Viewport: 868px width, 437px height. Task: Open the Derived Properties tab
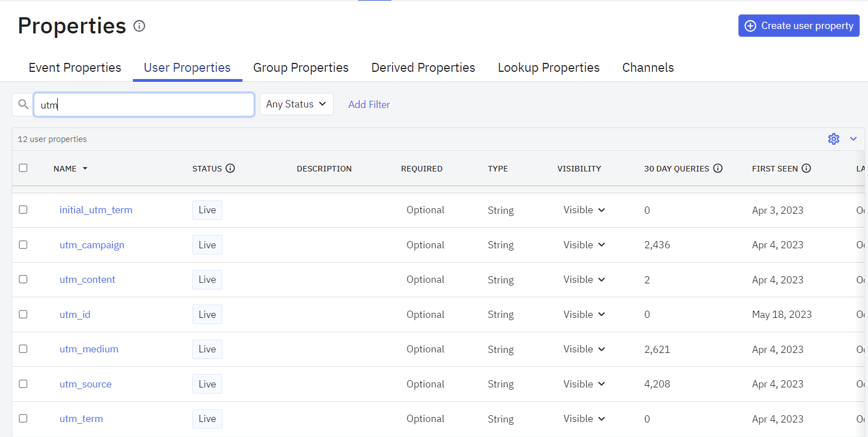(x=423, y=68)
